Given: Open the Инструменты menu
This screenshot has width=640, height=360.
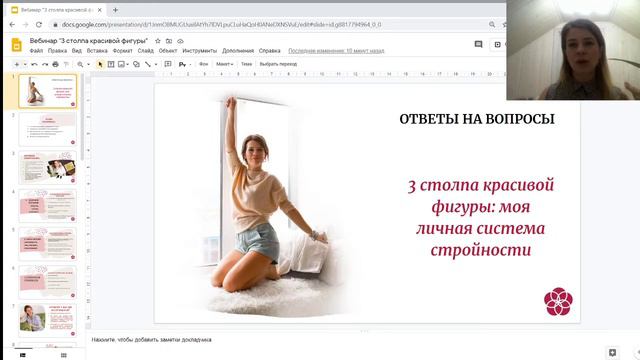Looking at the screenshot, I should coord(200,51).
